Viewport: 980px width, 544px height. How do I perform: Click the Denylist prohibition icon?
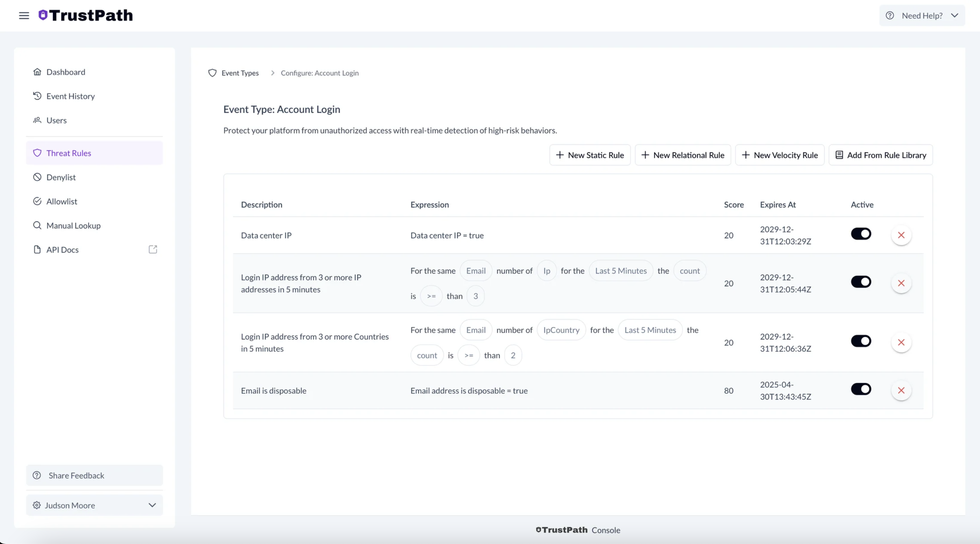[37, 177]
